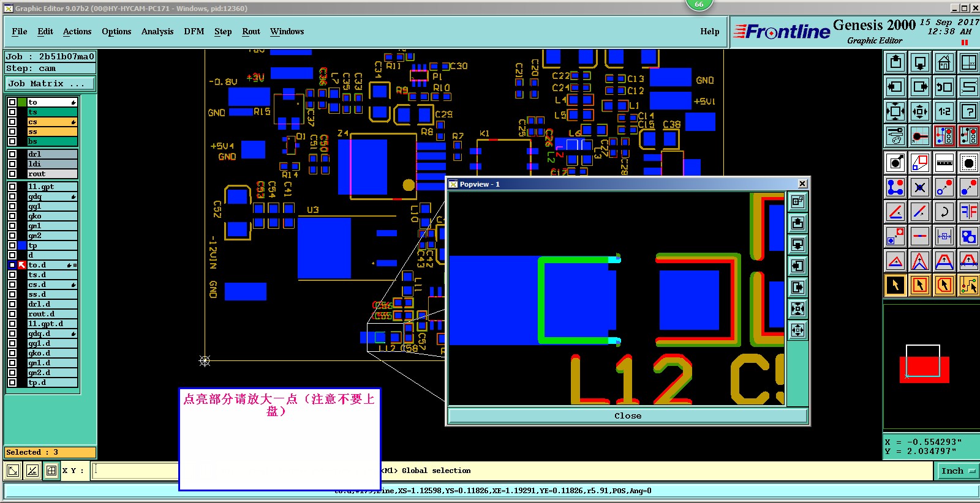980x503 pixels.
Task: Open the Analysis menu
Action: click(x=157, y=31)
